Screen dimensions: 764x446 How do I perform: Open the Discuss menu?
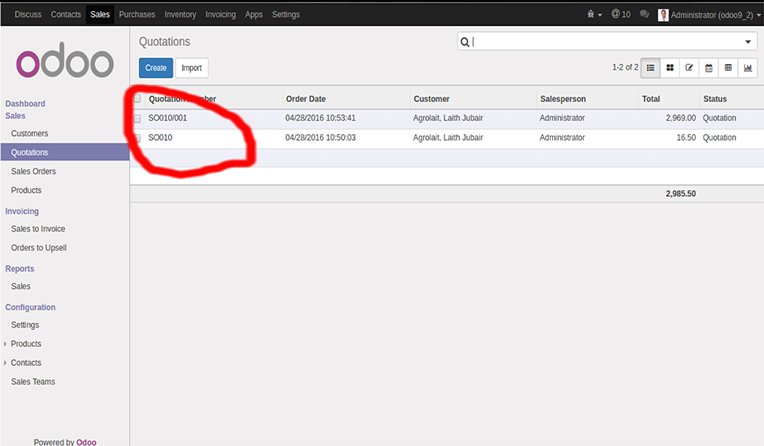click(28, 15)
